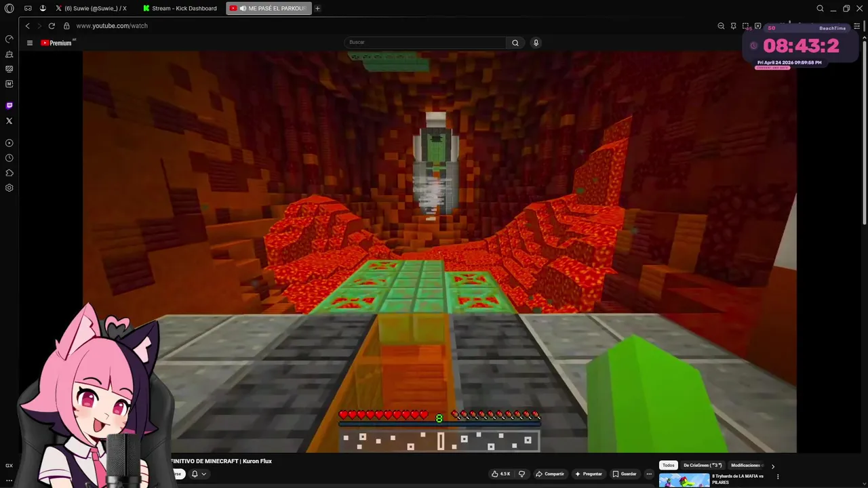
Task: Click the zoom out icon in address bar
Action: pyautogui.click(x=721, y=26)
